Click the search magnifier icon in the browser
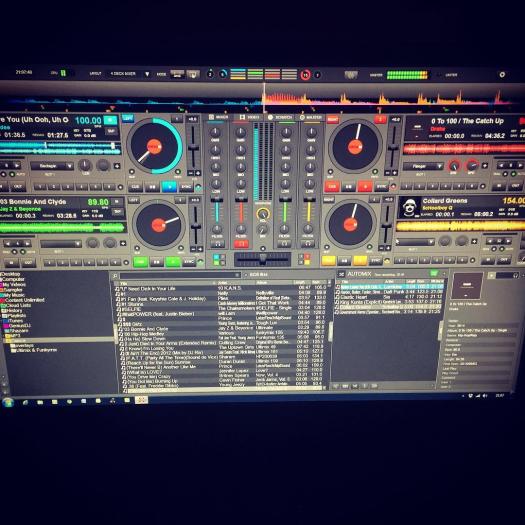 coord(115,276)
